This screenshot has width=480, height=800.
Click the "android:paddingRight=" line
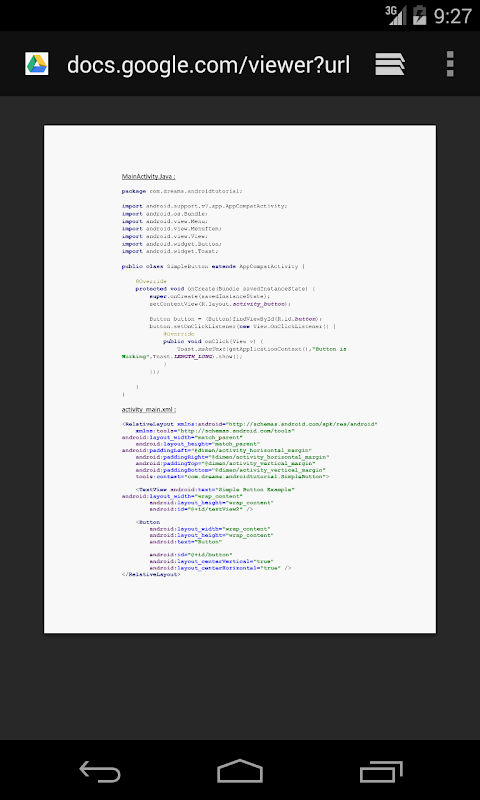coord(232,458)
